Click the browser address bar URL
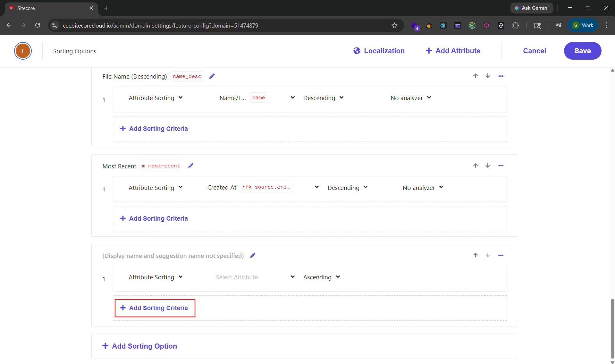Image resolution: width=615 pixels, height=364 pixels. 160,26
